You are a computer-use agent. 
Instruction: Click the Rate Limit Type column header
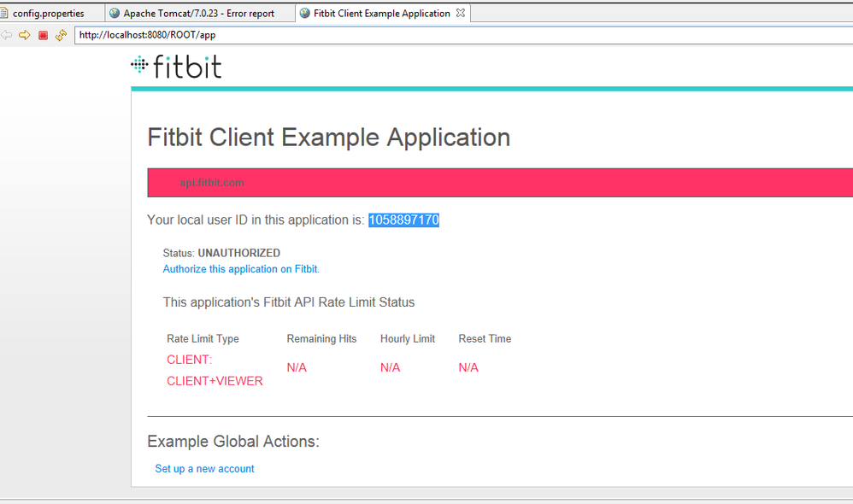(203, 339)
